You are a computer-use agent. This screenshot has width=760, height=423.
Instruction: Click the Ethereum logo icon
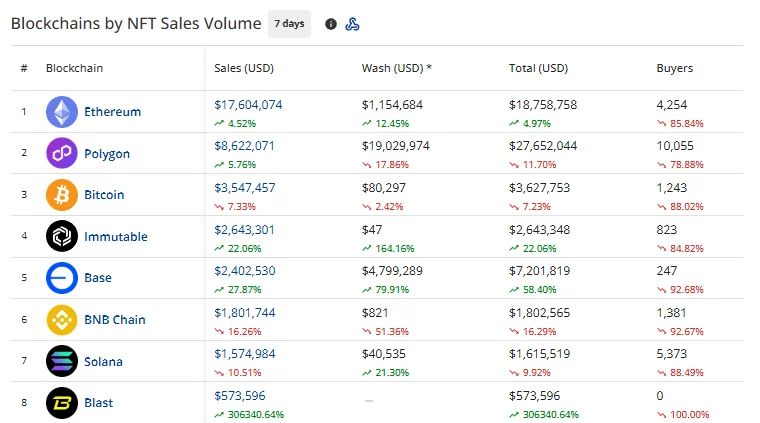pyautogui.click(x=62, y=112)
